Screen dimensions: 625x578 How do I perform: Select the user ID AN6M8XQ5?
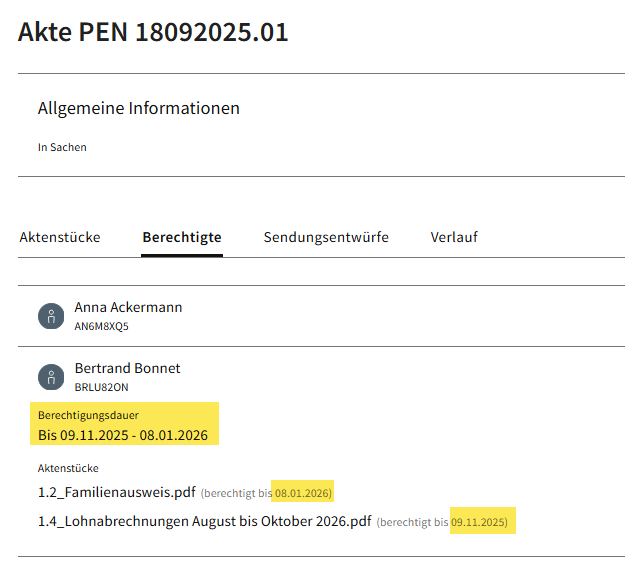101,326
